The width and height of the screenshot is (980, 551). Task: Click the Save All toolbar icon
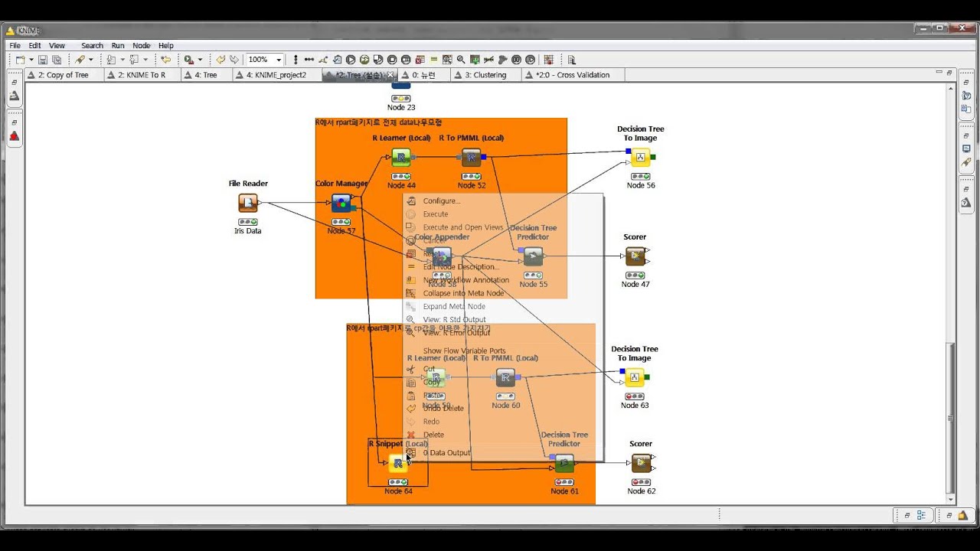point(57,60)
